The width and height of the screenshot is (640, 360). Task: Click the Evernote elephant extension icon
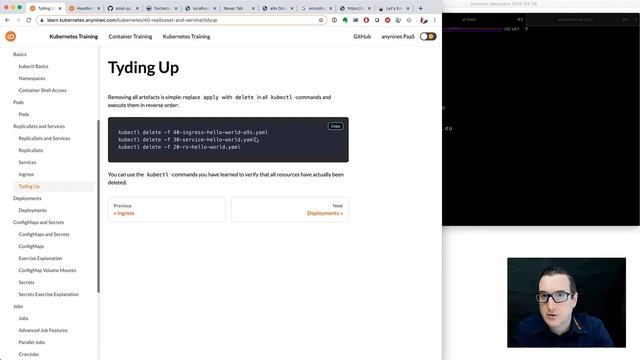(x=345, y=20)
